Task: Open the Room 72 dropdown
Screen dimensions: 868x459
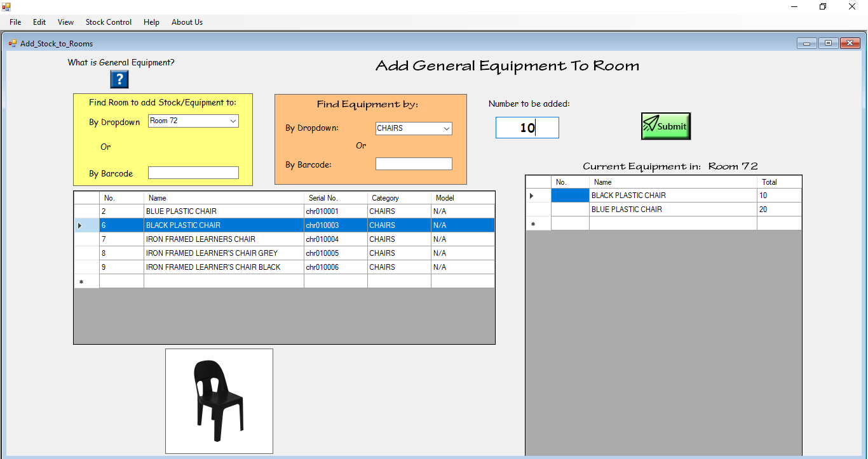Action: (233, 121)
